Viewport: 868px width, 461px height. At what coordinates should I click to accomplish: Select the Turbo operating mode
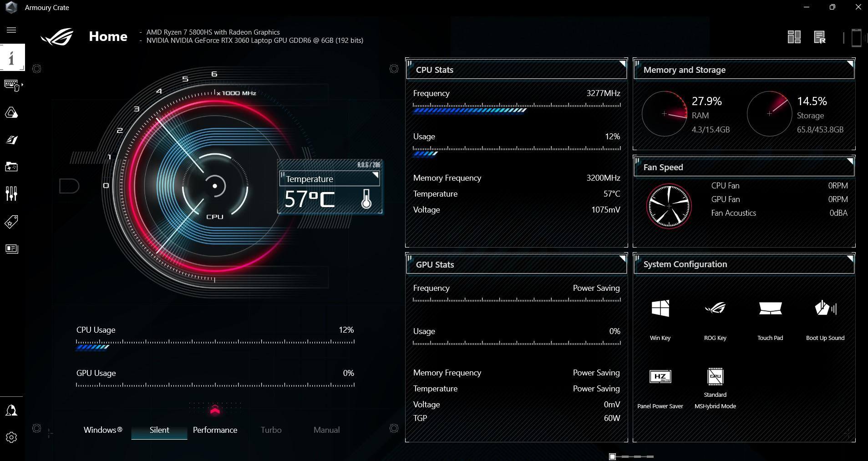click(x=271, y=430)
